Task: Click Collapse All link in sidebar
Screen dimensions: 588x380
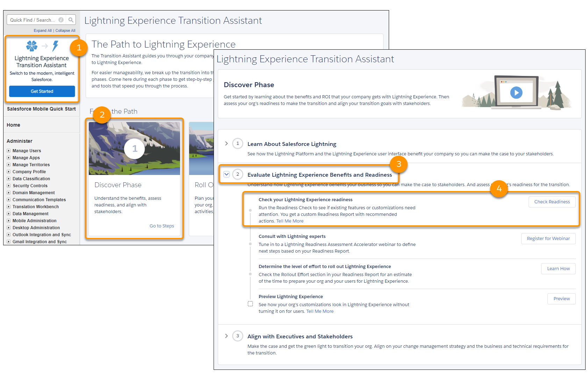Action: (x=65, y=30)
